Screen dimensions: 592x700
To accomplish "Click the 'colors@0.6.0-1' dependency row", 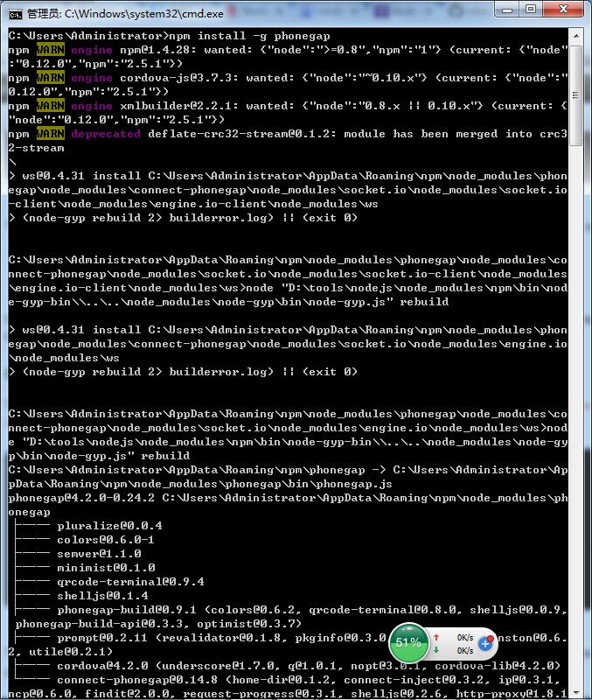I will (x=106, y=540).
